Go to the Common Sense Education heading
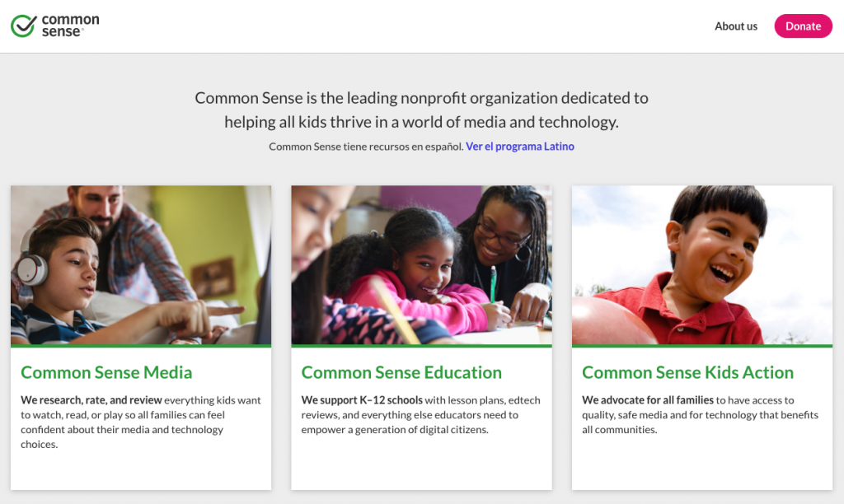844x504 pixels. 401,372
